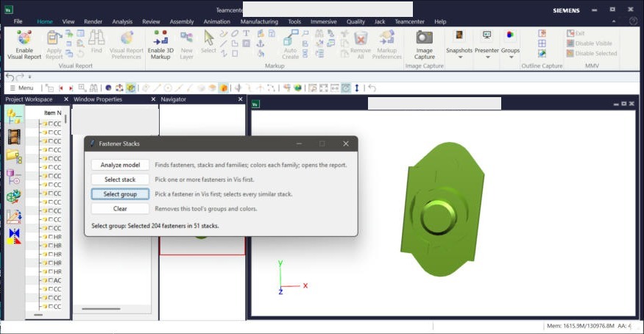Screen dimensions: 644x334
Task: Toggle the highlighted orange cube toolbar button
Action: click(224, 88)
